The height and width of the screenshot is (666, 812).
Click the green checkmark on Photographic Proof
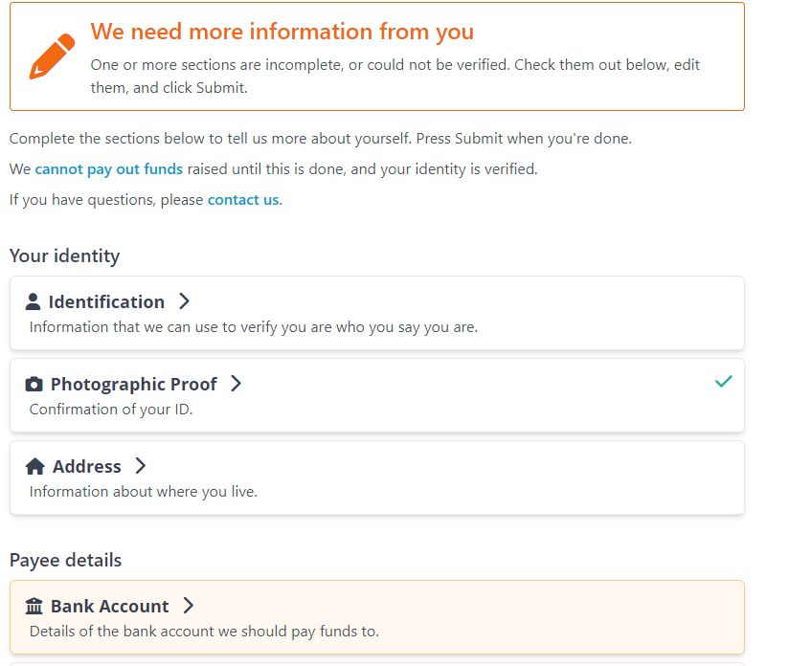pyautogui.click(x=724, y=382)
